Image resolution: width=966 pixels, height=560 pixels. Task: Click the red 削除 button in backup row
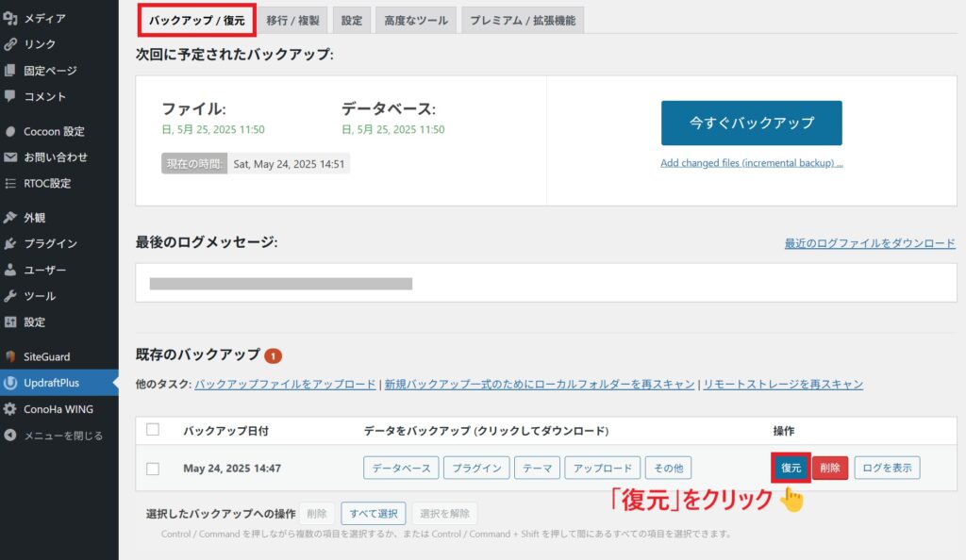coord(830,468)
